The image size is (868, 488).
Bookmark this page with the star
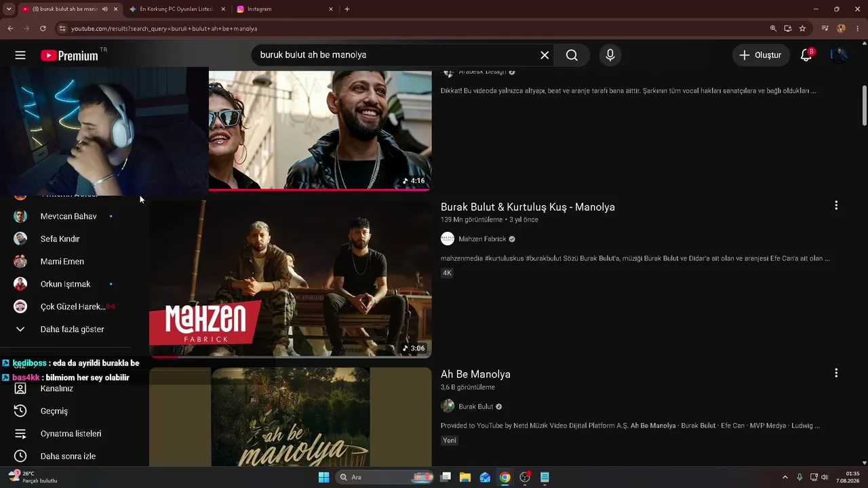tap(802, 28)
